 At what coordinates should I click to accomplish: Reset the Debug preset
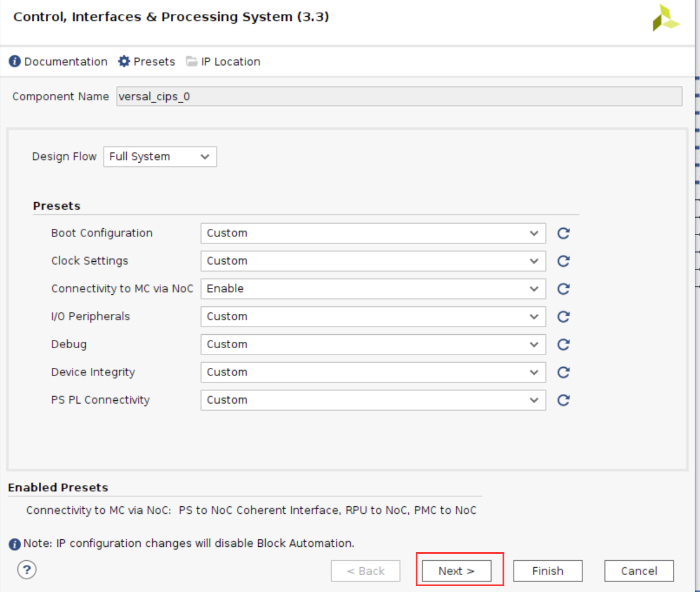click(x=563, y=345)
